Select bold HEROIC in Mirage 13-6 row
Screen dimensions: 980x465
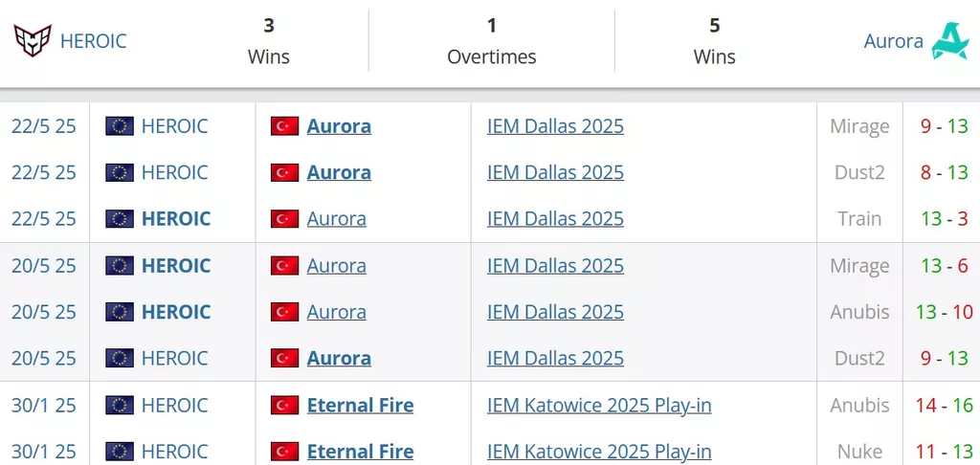176,266
